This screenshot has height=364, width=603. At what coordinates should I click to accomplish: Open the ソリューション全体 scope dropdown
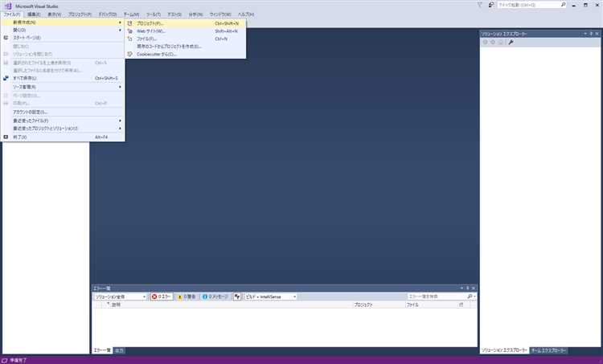pos(121,297)
